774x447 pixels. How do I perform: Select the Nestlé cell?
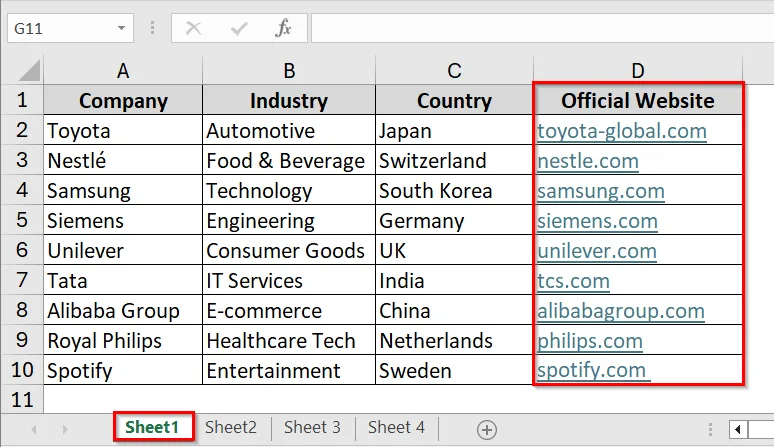123,160
